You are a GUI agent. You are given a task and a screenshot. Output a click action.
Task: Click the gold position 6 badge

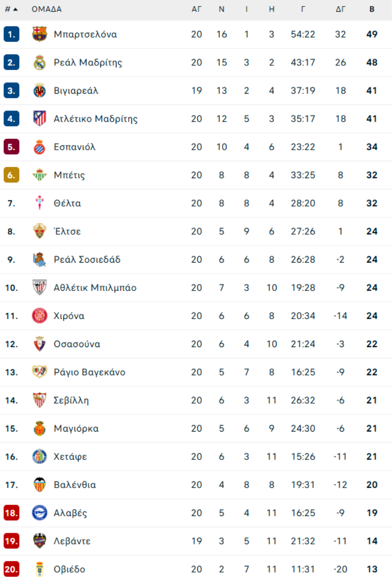(x=11, y=175)
